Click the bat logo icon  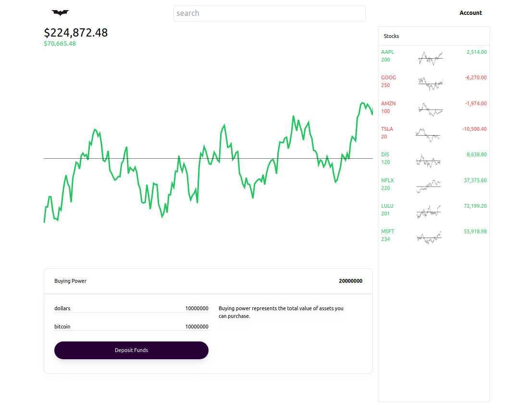pyautogui.click(x=61, y=13)
